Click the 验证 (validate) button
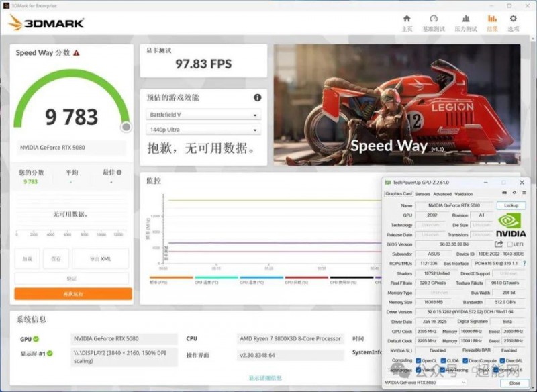 click(x=72, y=279)
